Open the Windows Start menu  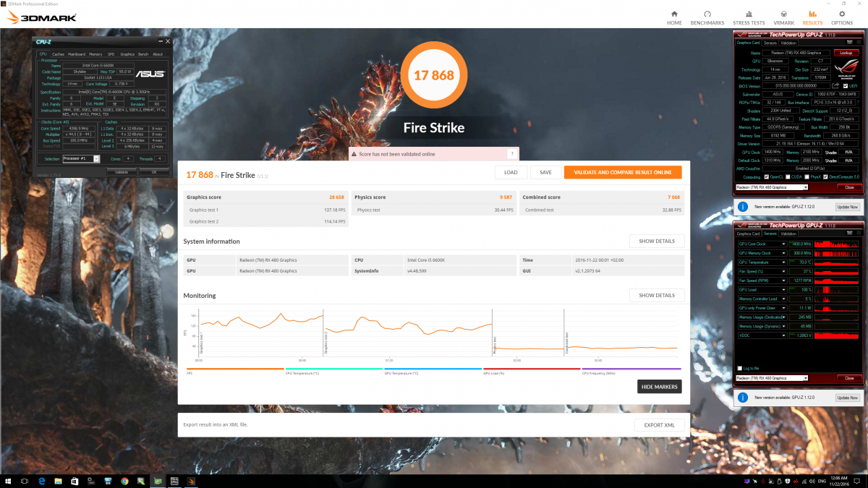pyautogui.click(x=9, y=480)
